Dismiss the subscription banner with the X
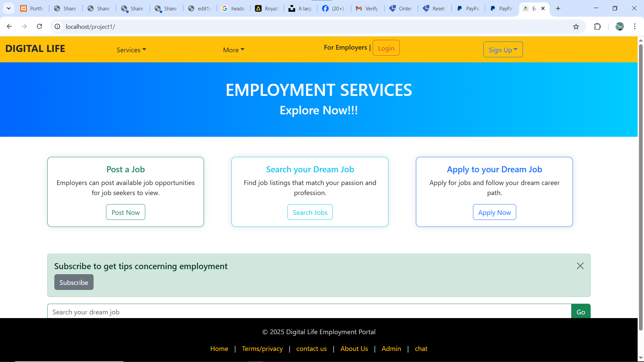The width and height of the screenshot is (644, 362). tap(580, 266)
